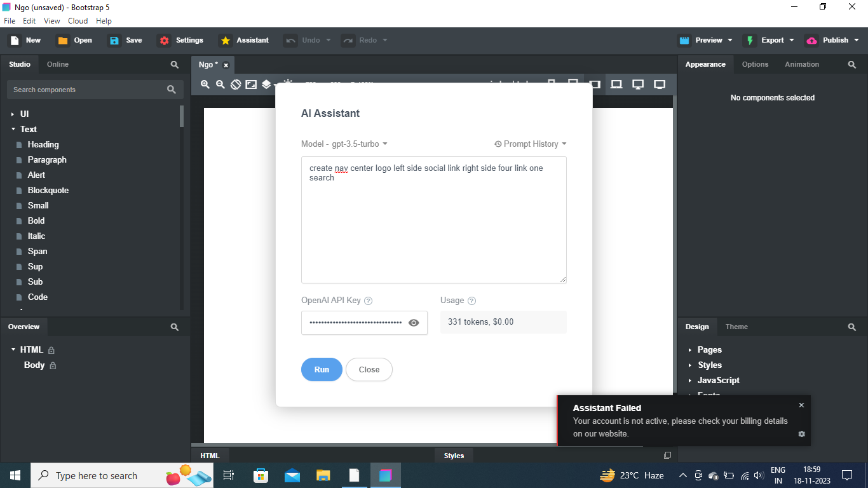Click the notification settings gear icon

[801, 434]
